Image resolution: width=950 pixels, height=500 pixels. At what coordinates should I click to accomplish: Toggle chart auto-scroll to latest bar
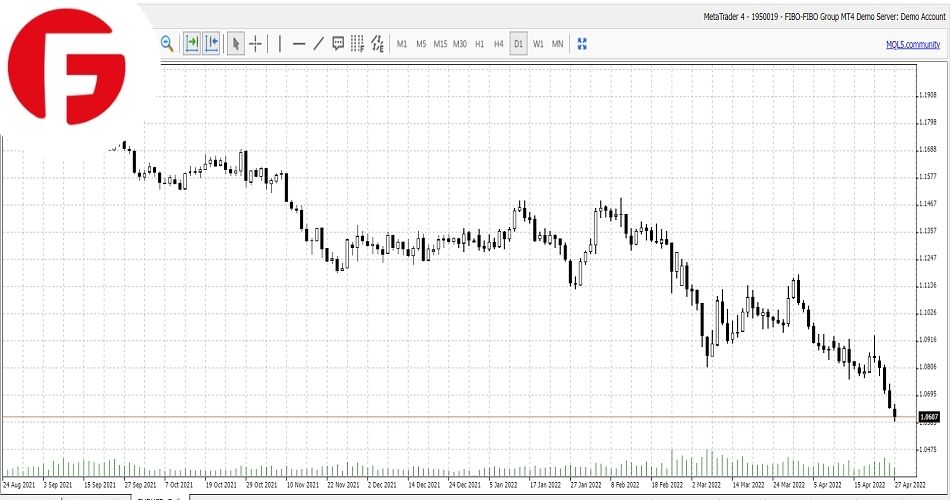point(191,43)
